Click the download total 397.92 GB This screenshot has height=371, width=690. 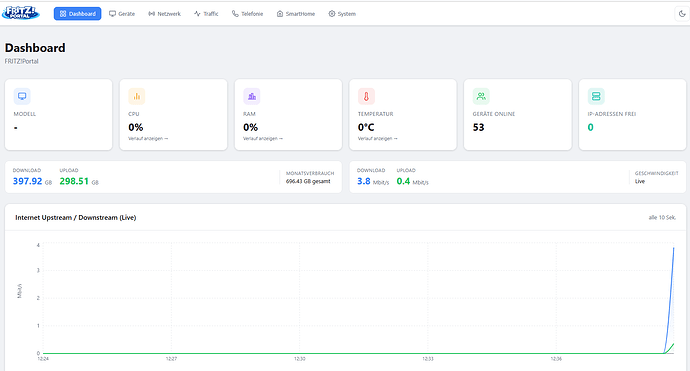point(32,181)
